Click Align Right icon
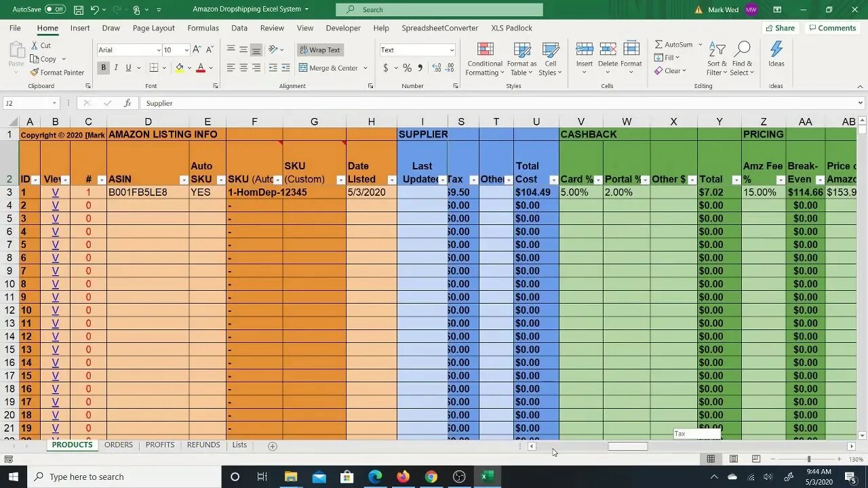This screenshot has width=868, height=488. tap(256, 68)
